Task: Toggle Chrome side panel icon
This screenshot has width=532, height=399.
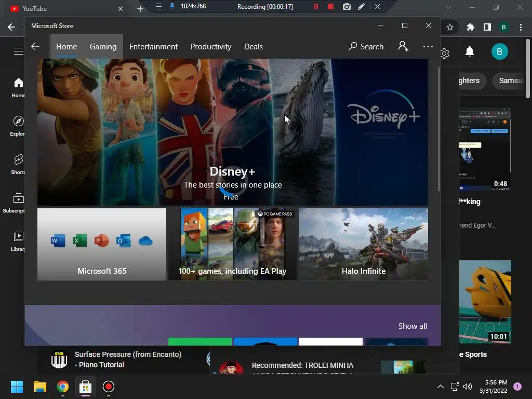Action: tap(487, 27)
